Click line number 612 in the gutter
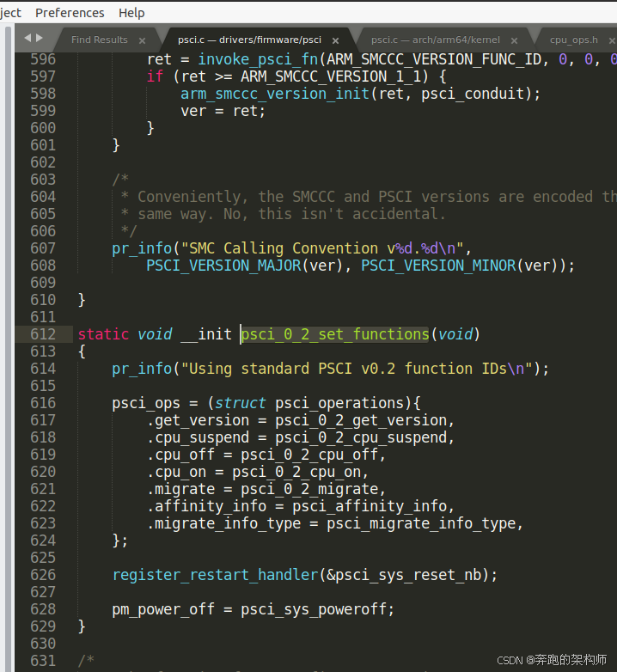The width and height of the screenshot is (617, 672). (x=43, y=334)
